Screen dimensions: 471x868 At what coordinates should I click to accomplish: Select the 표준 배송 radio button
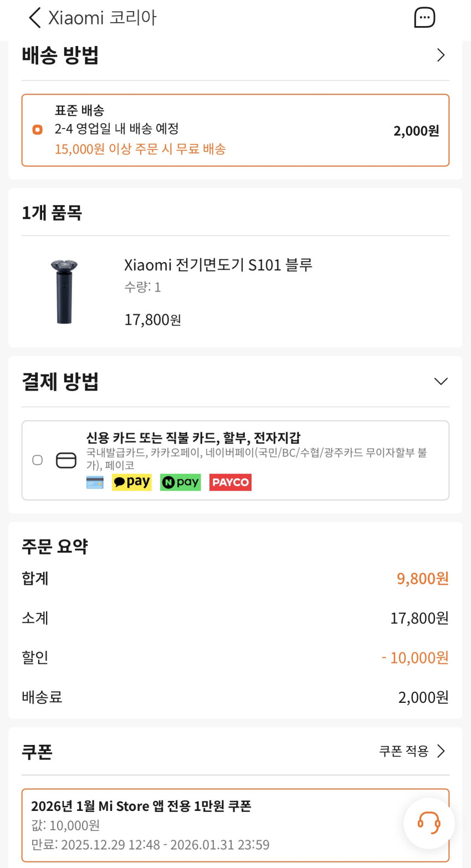click(37, 130)
